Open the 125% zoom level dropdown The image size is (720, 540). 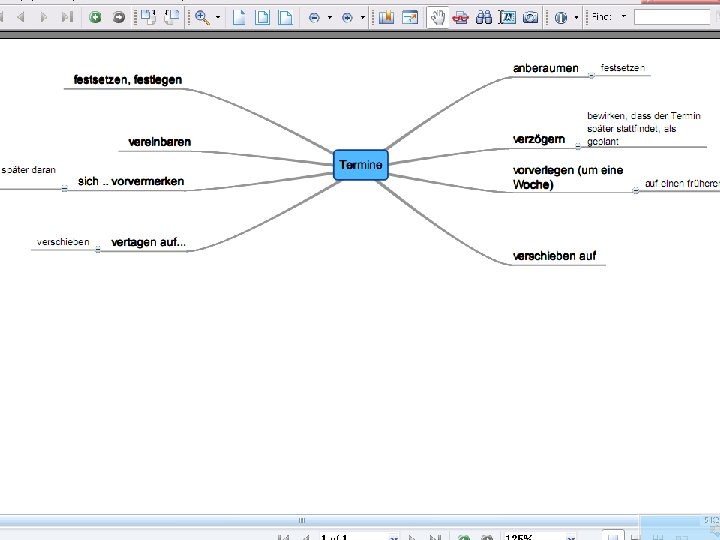(571, 537)
